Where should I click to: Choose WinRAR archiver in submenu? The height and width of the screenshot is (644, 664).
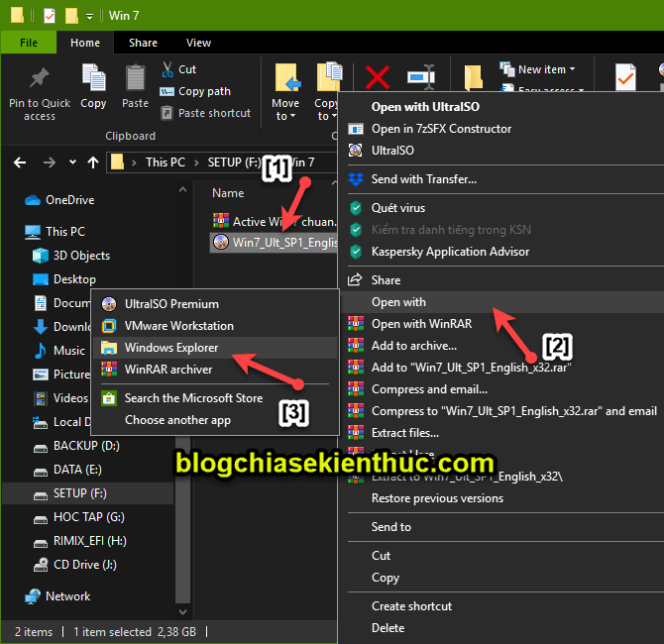(215, 370)
